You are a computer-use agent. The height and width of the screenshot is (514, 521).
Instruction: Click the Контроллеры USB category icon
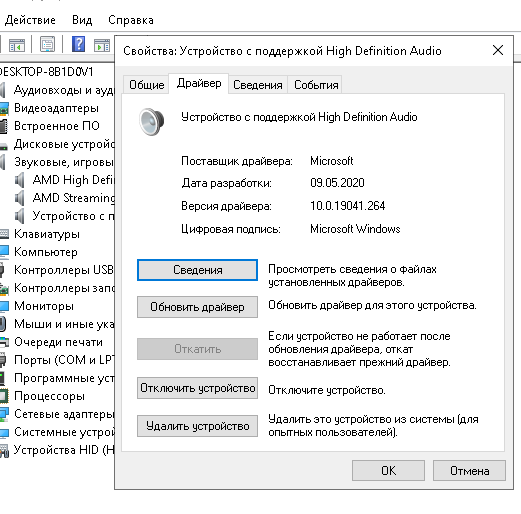[x=3, y=270]
